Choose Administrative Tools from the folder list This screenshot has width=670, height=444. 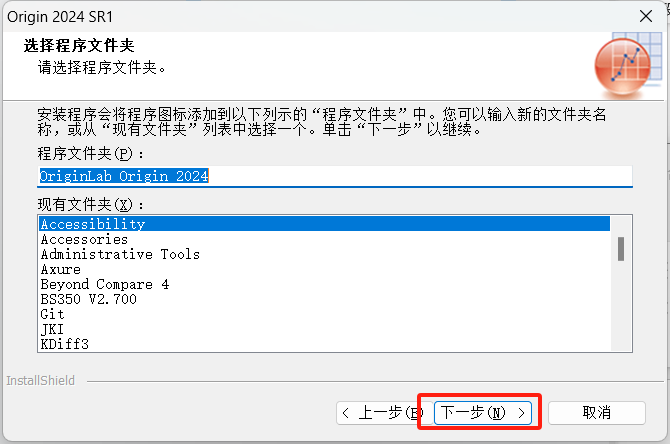point(324,254)
